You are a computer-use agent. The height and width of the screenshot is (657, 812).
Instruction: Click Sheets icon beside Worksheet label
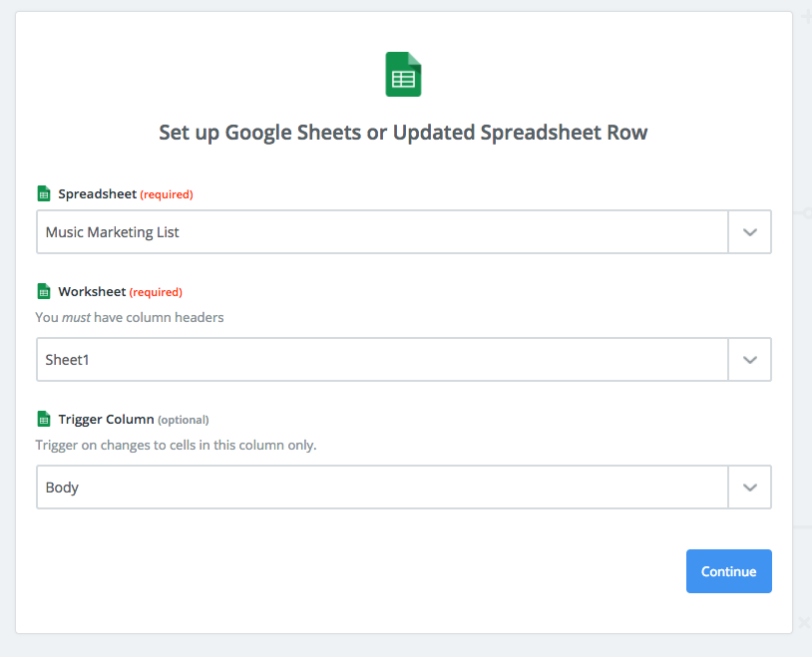(x=43, y=291)
